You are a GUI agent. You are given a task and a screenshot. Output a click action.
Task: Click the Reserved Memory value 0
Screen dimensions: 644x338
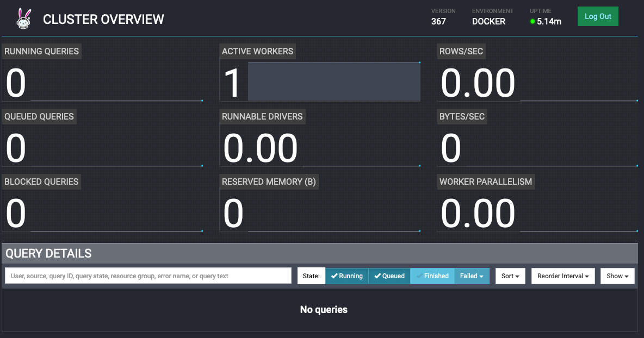click(233, 214)
